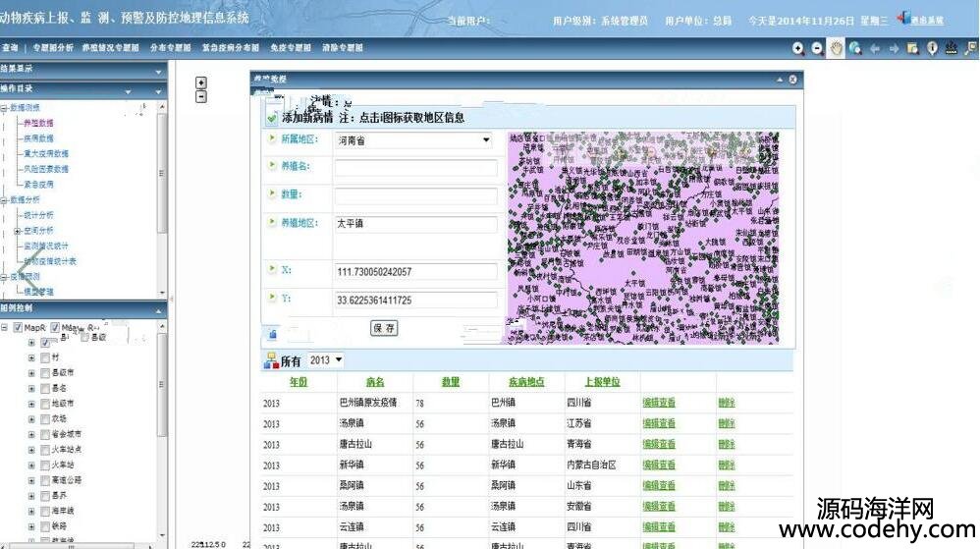Toggle the 村 layer checkbox
The image size is (980, 549).
pyautogui.click(x=45, y=357)
